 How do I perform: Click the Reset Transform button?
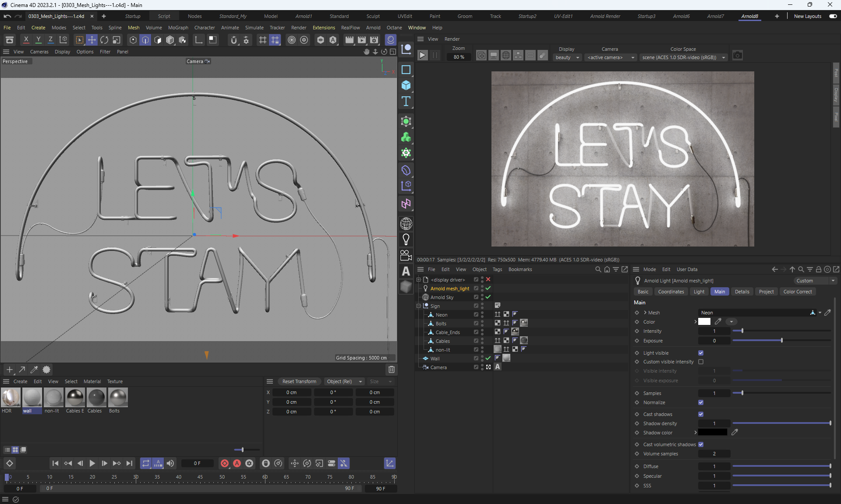(299, 381)
